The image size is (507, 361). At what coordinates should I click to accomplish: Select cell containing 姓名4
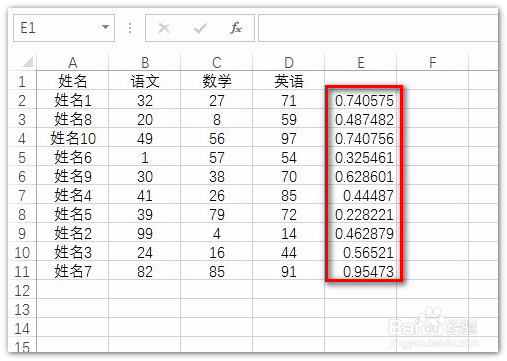click(72, 195)
